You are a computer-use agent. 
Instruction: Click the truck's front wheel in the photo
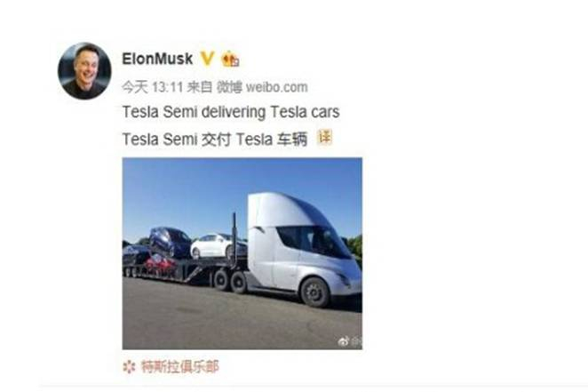coord(315,292)
